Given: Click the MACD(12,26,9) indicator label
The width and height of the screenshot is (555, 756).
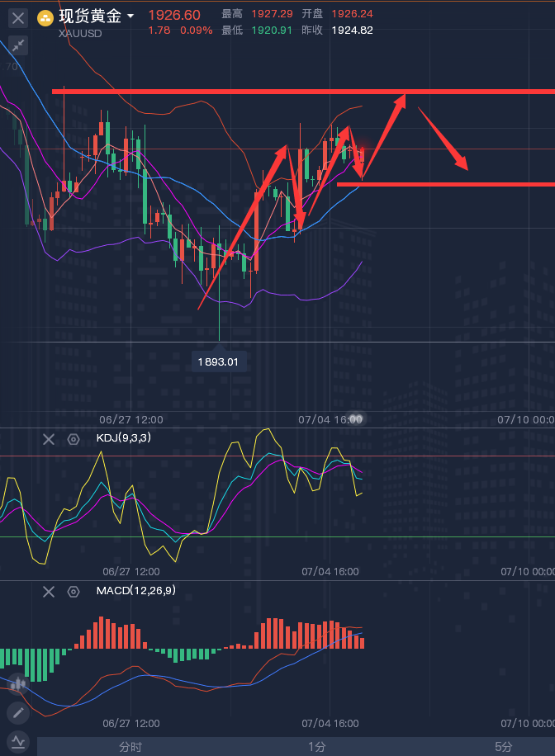Looking at the screenshot, I should coord(136,591).
